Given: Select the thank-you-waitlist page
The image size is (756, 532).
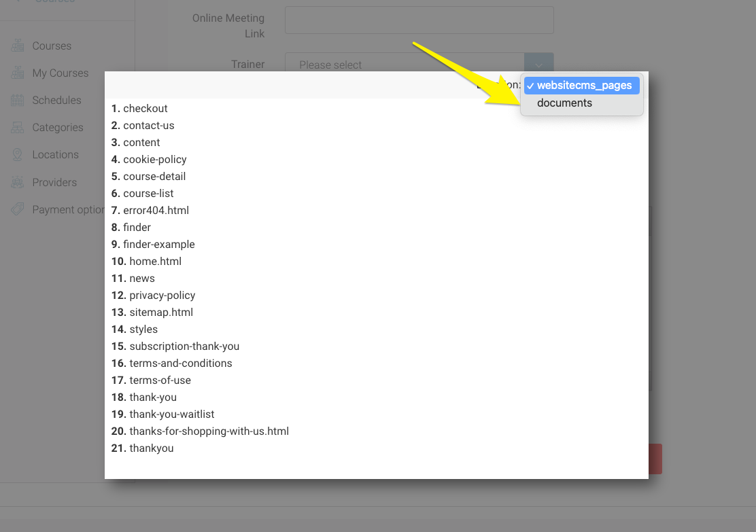Looking at the screenshot, I should click(x=171, y=414).
